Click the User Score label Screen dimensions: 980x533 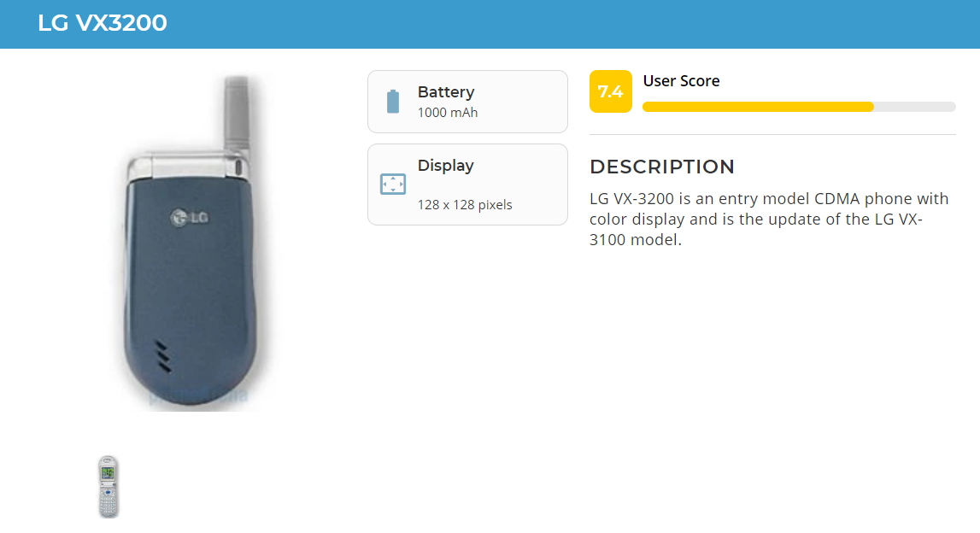click(x=681, y=81)
